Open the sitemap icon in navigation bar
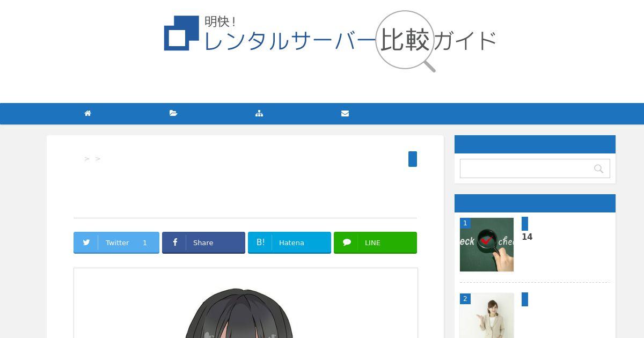Image resolution: width=644 pixels, height=338 pixels. (259, 113)
